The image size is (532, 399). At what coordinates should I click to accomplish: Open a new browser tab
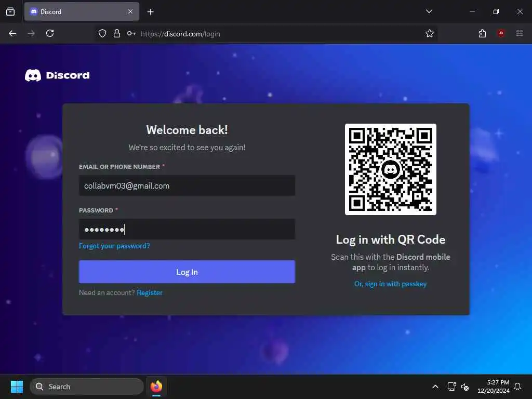151,12
